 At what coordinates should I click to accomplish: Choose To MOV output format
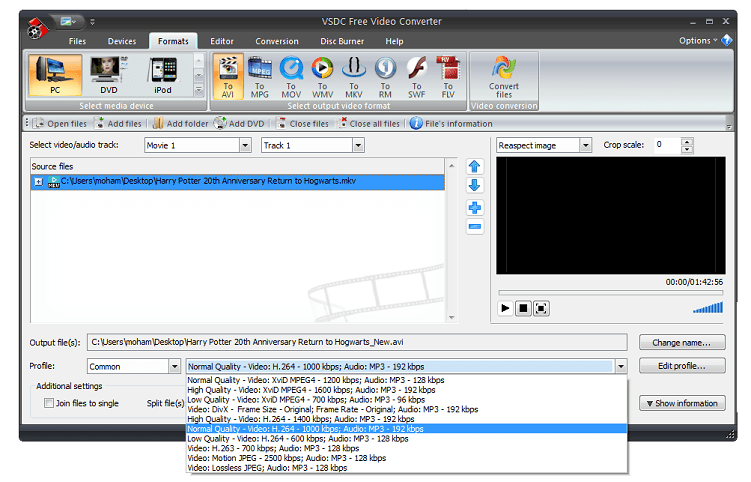[x=291, y=77]
